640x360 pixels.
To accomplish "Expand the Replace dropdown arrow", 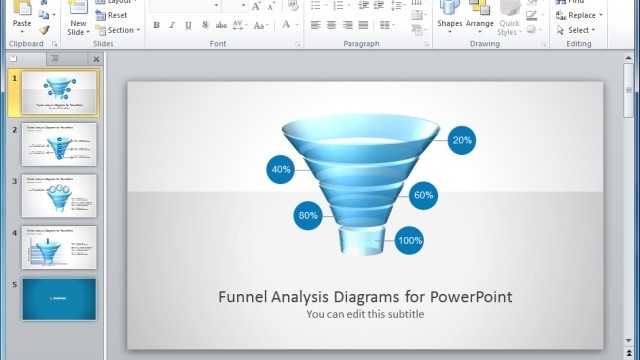I will click(600, 15).
